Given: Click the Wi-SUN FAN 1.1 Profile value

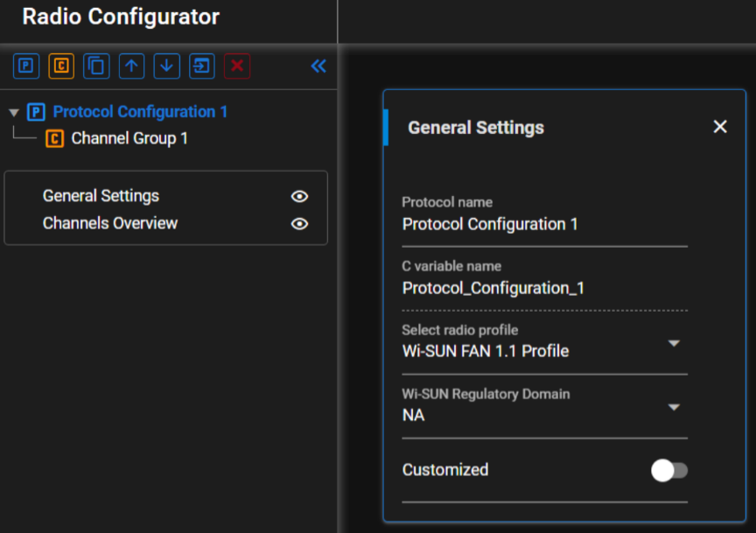Looking at the screenshot, I should coord(486,351).
